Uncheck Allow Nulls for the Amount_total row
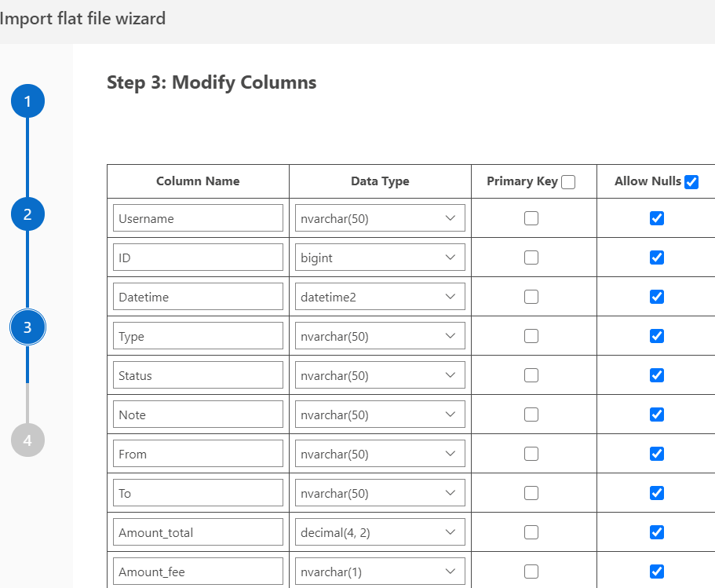The image size is (715, 588). tap(657, 532)
